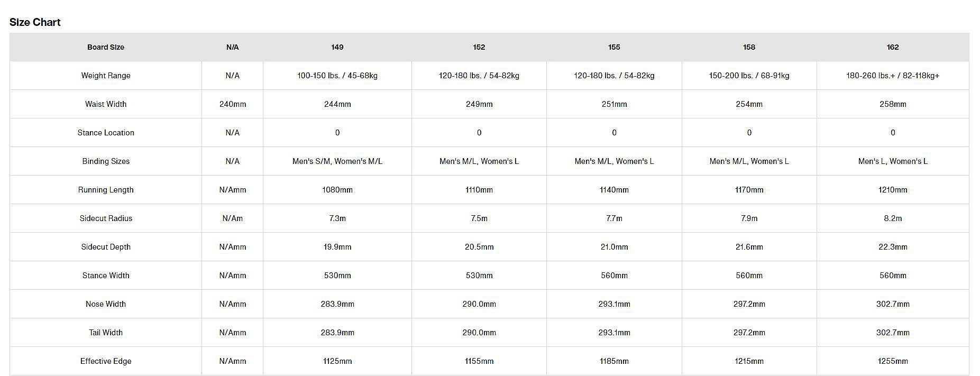Click the Effective Edge row label

[x=106, y=361]
